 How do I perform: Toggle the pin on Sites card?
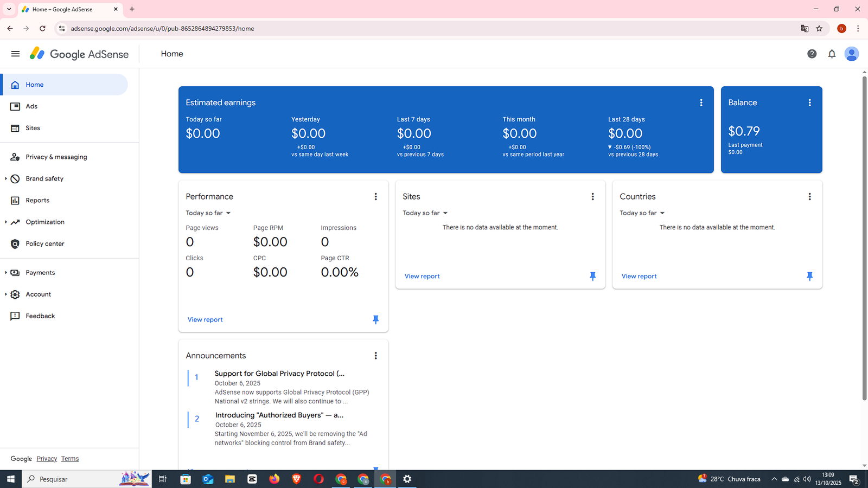tap(592, 276)
